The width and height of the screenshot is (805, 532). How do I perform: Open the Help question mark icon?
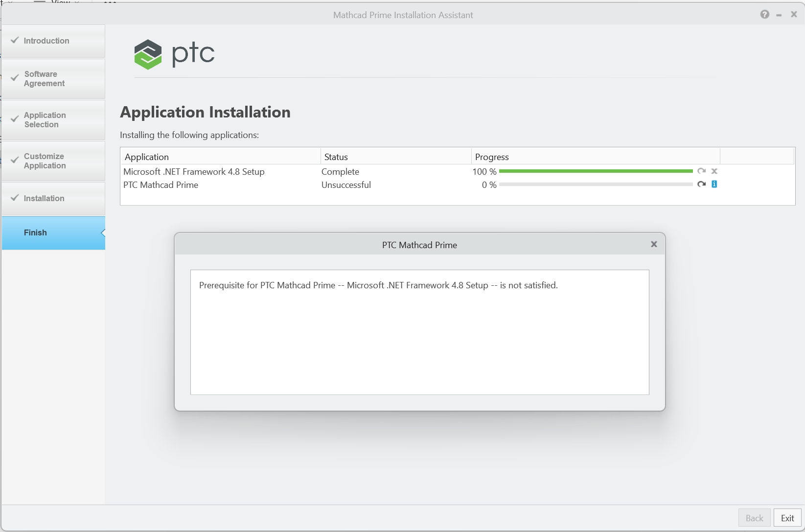764,14
